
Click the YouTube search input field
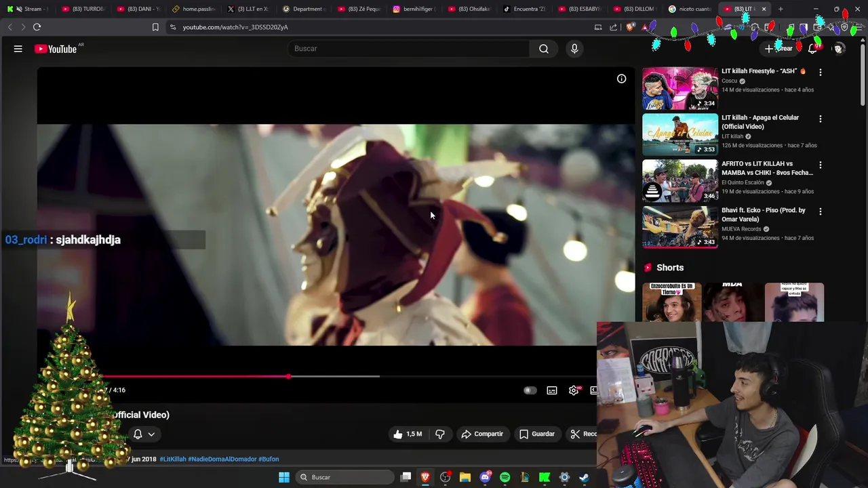(409, 49)
